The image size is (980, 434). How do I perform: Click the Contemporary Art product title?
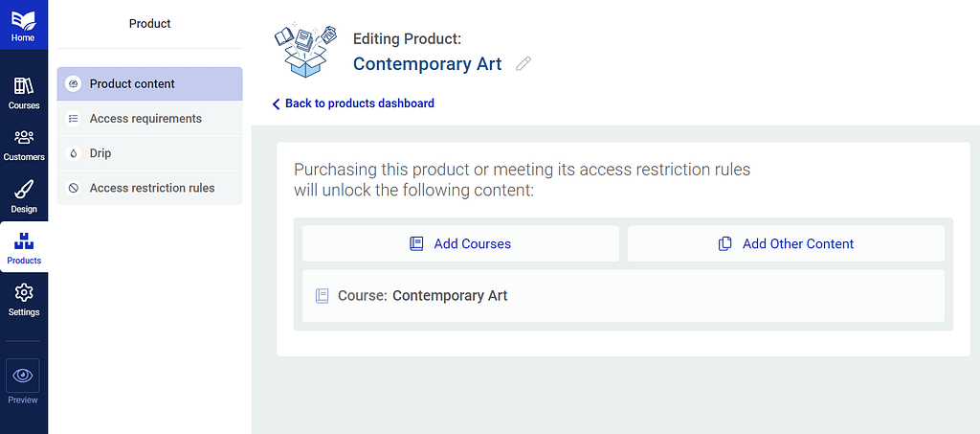pyautogui.click(x=428, y=64)
